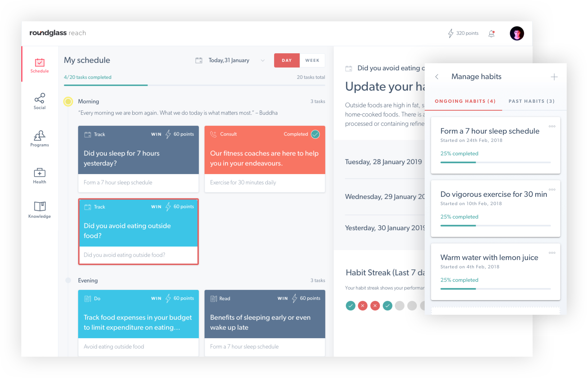The width and height of the screenshot is (588, 378).
Task: Click document icon on Read card
Action: 214,298
